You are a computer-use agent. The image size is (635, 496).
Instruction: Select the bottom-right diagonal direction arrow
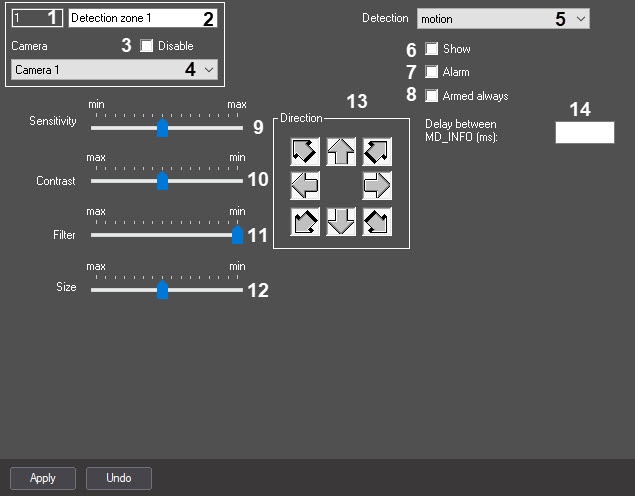point(377,221)
